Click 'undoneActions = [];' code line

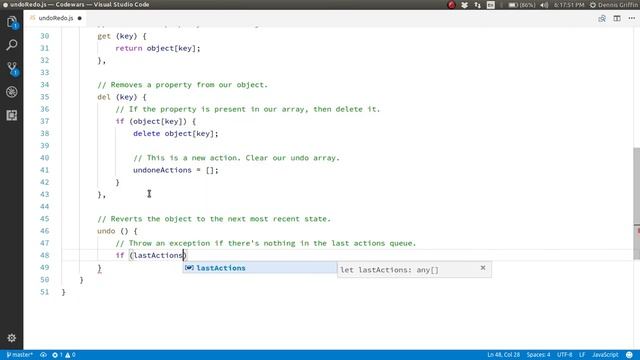point(176,170)
